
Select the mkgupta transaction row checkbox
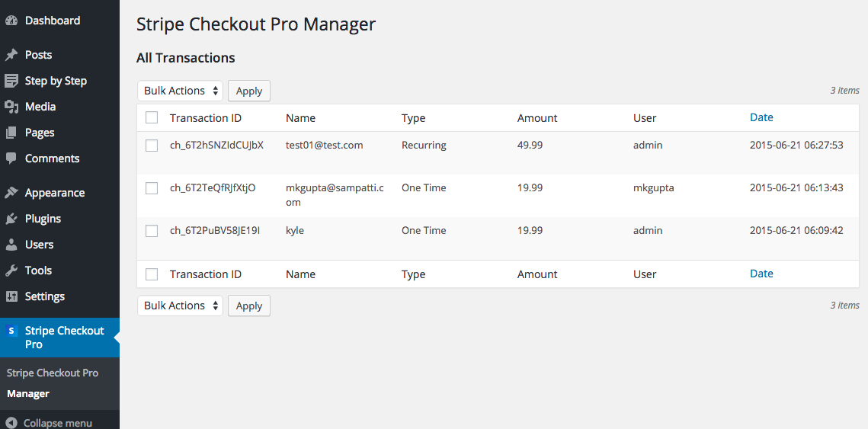coord(152,188)
